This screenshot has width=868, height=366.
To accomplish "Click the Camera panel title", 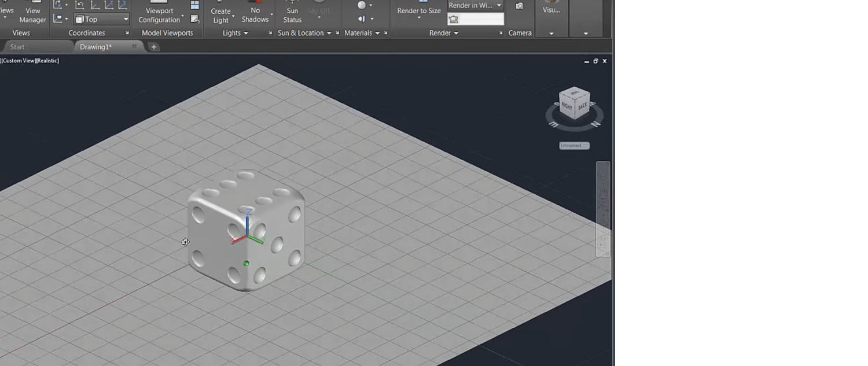I will pyautogui.click(x=520, y=33).
